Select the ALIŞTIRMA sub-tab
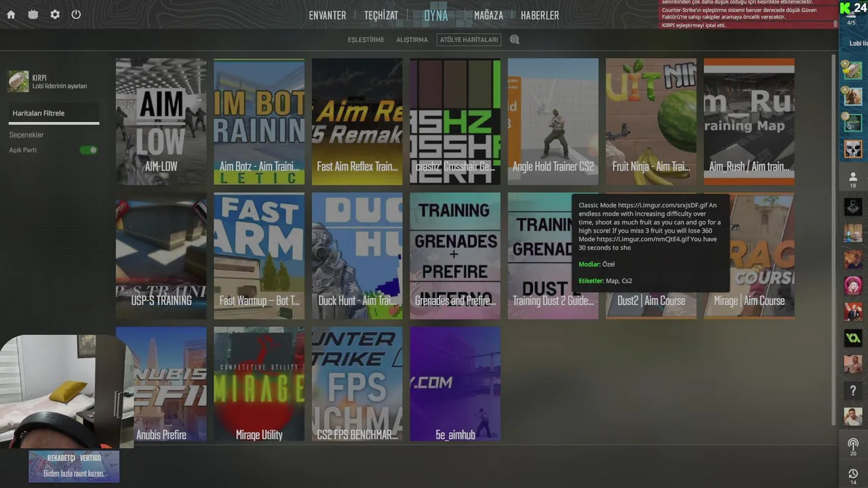This screenshot has width=868, height=488. point(412,40)
